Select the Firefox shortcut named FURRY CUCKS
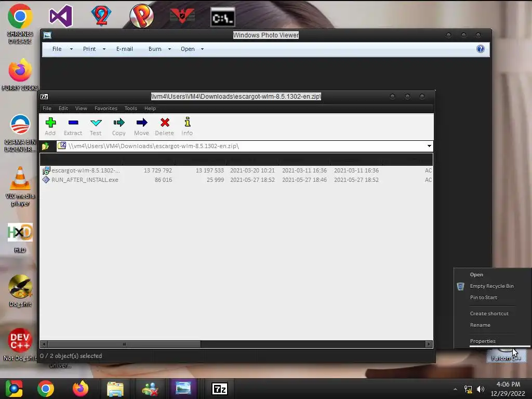This screenshot has width=532, height=399. [20, 75]
